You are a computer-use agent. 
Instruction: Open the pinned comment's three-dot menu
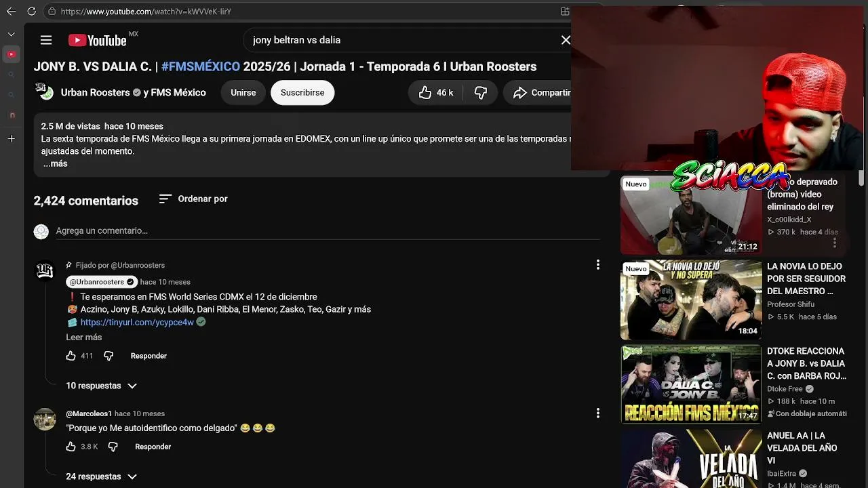597,265
